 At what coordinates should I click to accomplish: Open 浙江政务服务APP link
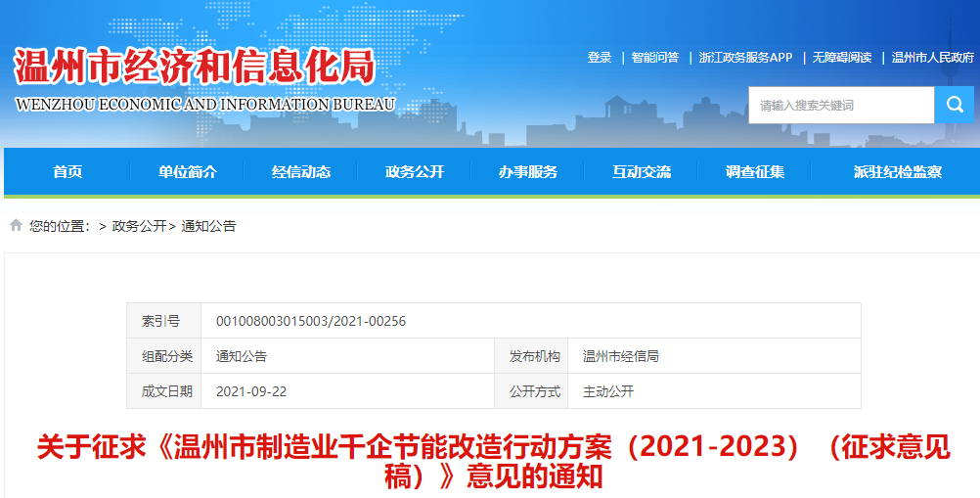click(x=745, y=58)
